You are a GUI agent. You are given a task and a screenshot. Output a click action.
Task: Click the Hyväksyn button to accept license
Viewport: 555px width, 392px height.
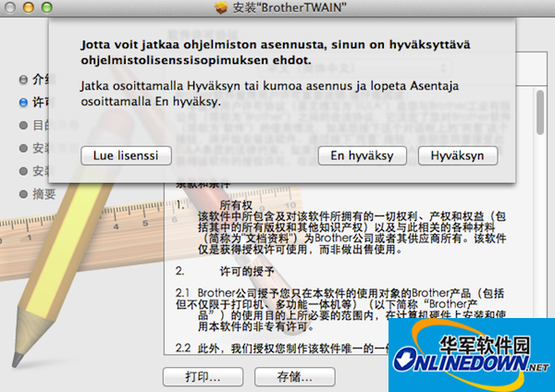458,155
